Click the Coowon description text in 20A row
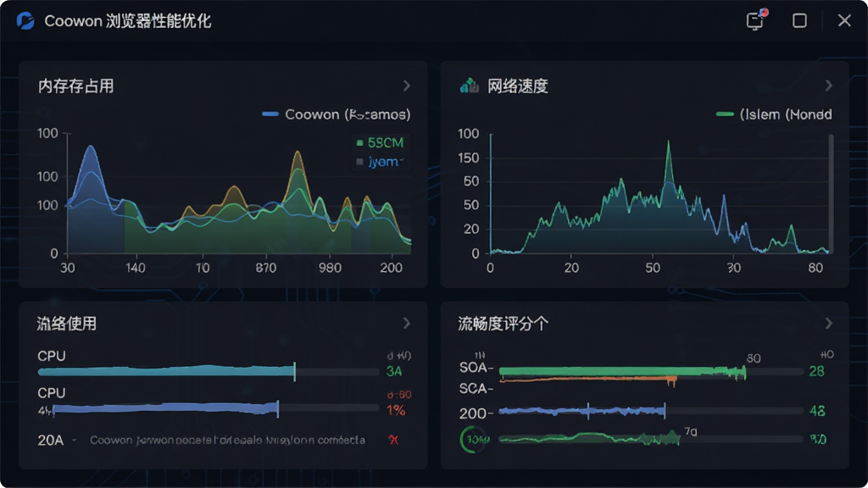 227,440
